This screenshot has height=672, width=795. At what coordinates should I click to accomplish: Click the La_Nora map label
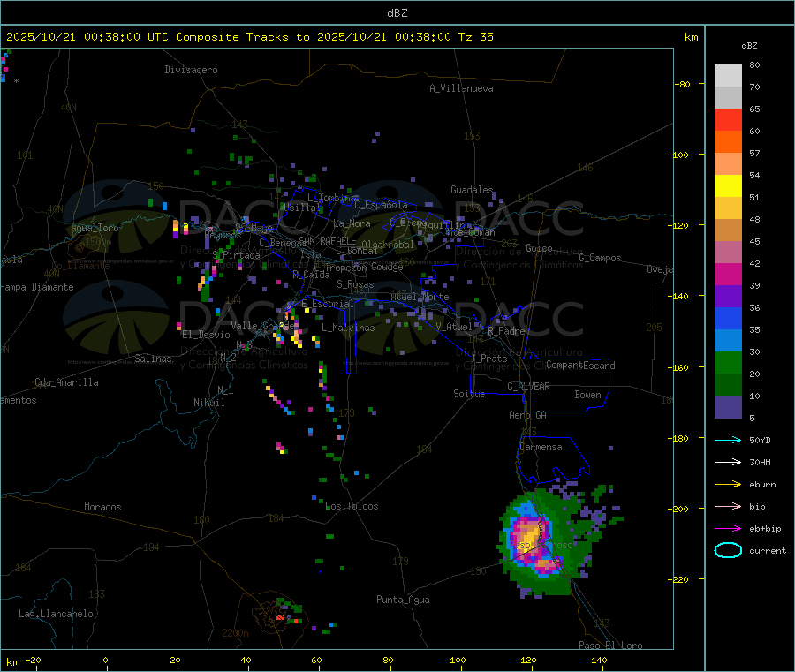coord(352,223)
